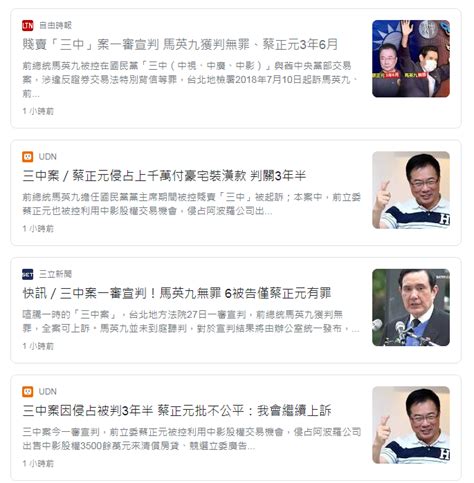Select the 三立新聞 source name
This screenshot has height=483, width=474.
tap(55, 274)
